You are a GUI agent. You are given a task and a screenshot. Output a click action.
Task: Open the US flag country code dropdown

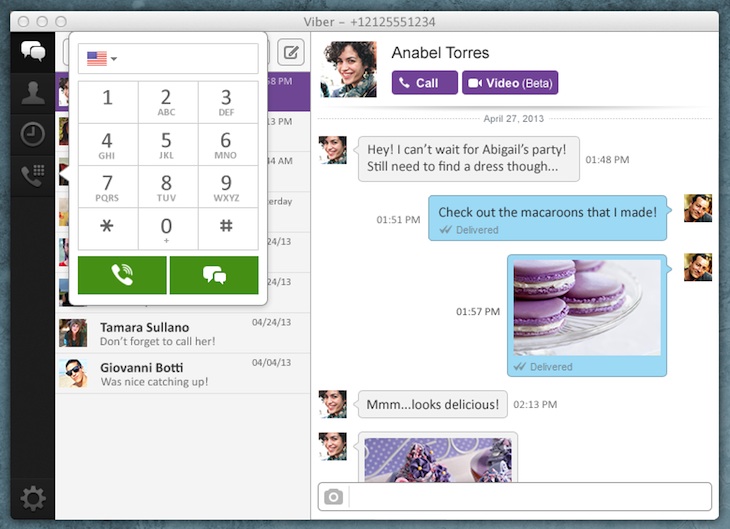point(101,59)
